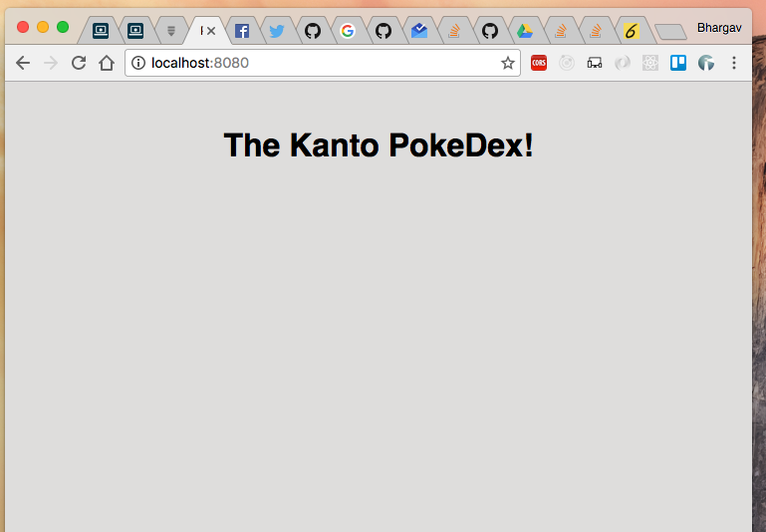Focus the address bar showing localhost:8080
Screen dimensions: 766x532
(x=319, y=63)
